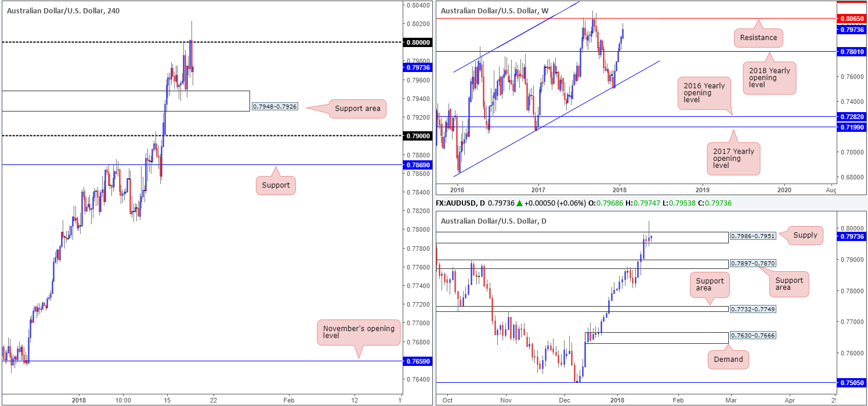Click the 'Dec' label on the daily time axis

pyautogui.click(x=565, y=400)
